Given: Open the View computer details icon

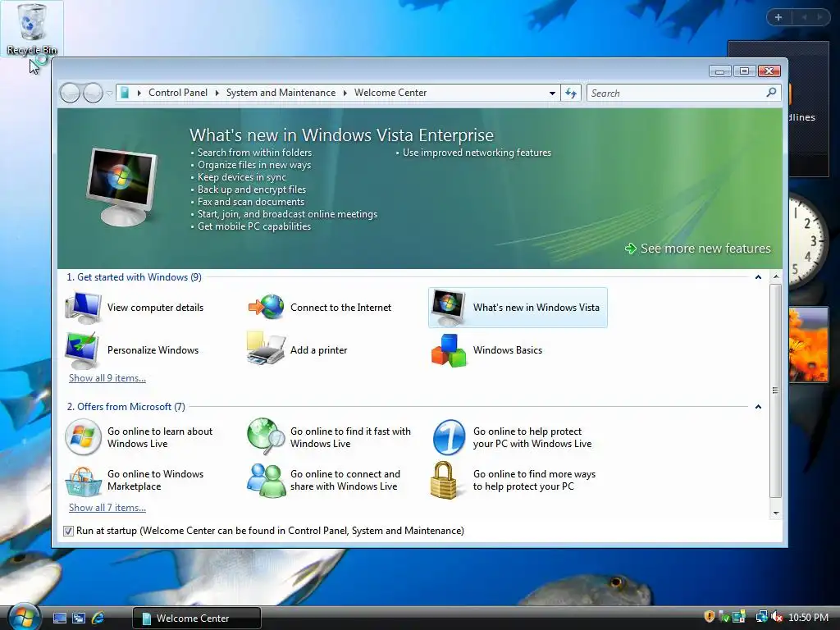Looking at the screenshot, I should pyautogui.click(x=83, y=308).
